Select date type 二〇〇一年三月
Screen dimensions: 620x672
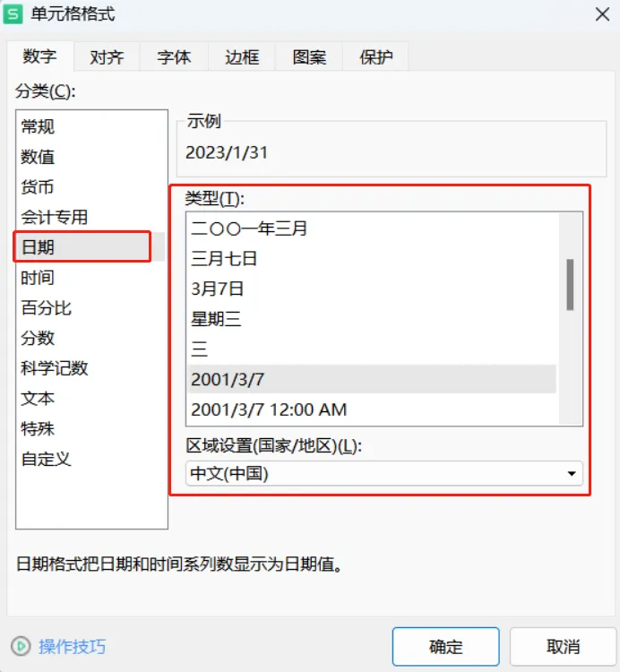373,228
